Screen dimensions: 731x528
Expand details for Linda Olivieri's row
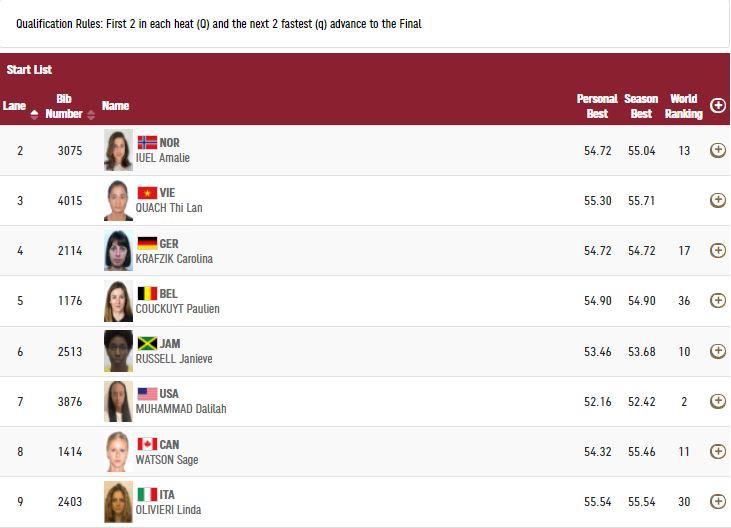[x=717, y=501]
